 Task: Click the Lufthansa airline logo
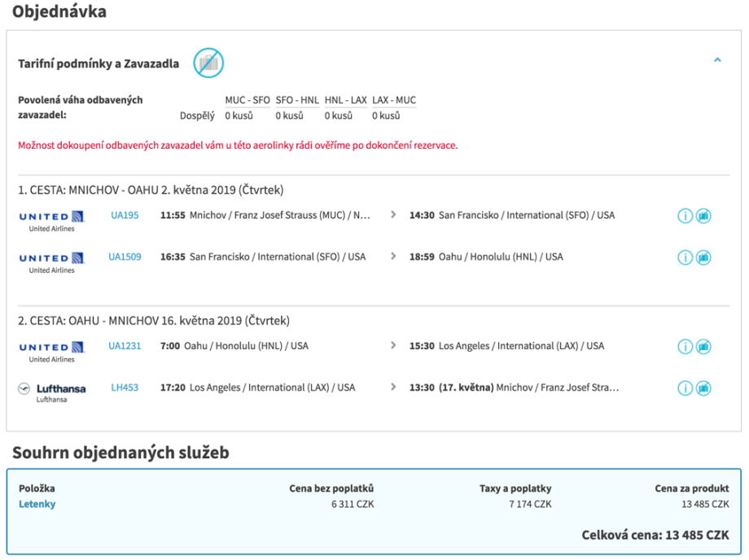pos(51,389)
